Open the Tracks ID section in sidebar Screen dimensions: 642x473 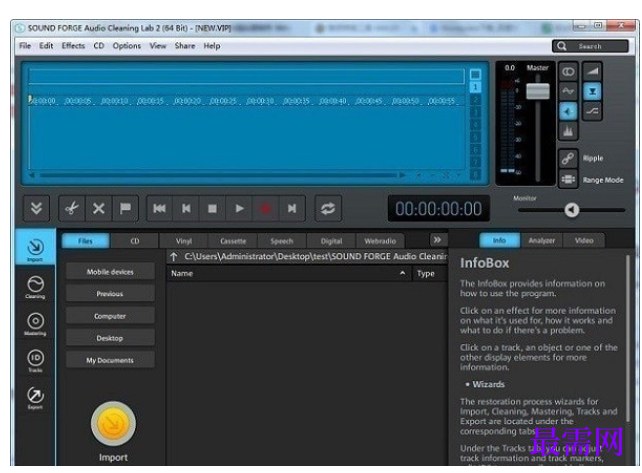(x=35, y=360)
